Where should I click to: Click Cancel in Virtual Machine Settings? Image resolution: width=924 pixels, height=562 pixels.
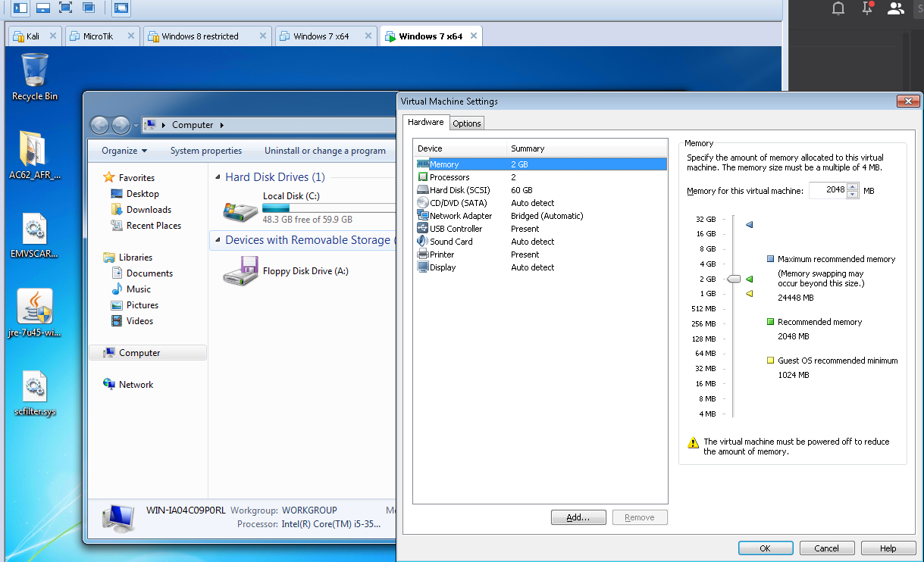[x=826, y=548]
